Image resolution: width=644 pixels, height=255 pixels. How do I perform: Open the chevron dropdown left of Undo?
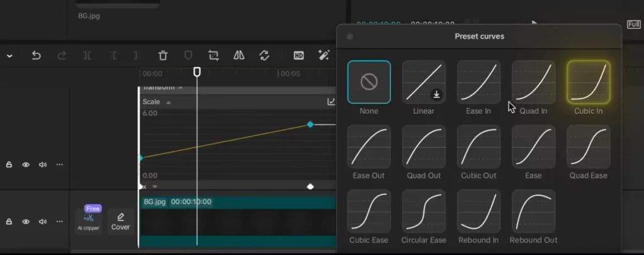click(x=9, y=56)
